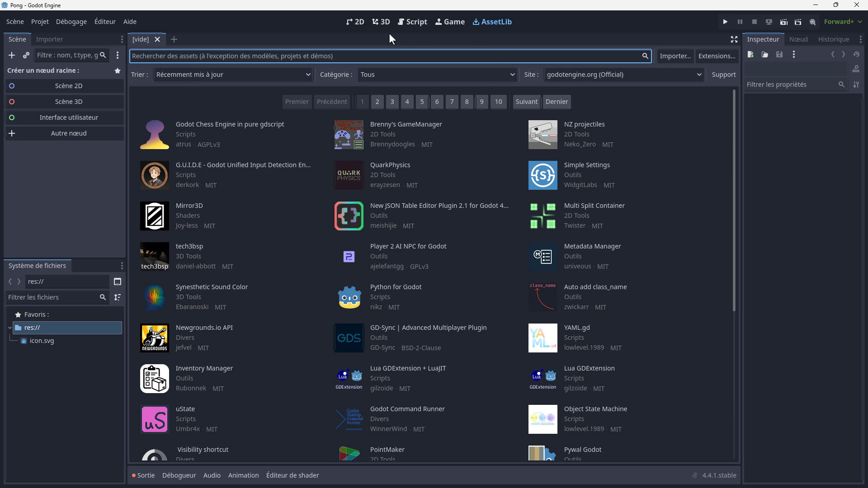Switch to the Nœud tab
Screen dimensions: 868x488
pyautogui.click(x=798, y=39)
